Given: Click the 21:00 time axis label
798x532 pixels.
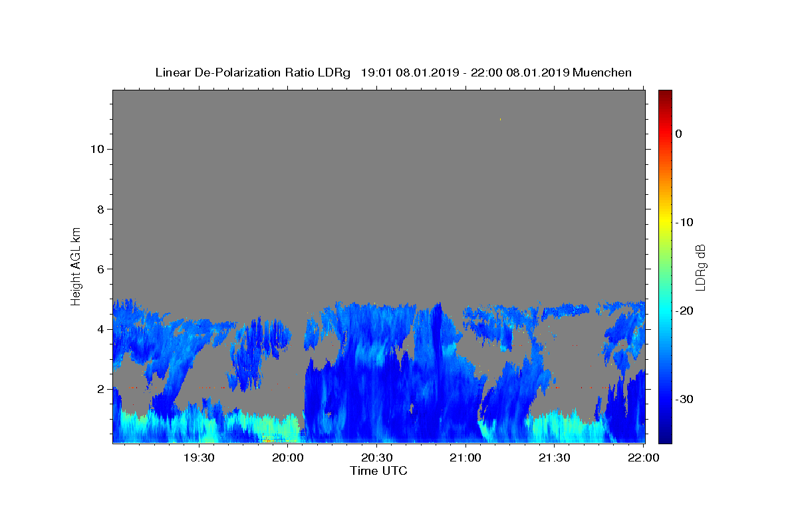Looking at the screenshot, I should (x=465, y=458).
